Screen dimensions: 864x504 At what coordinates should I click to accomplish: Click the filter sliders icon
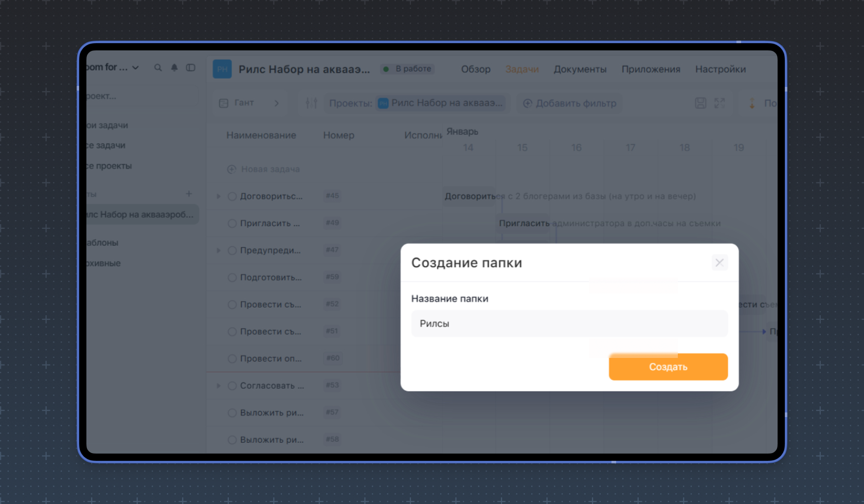(311, 103)
